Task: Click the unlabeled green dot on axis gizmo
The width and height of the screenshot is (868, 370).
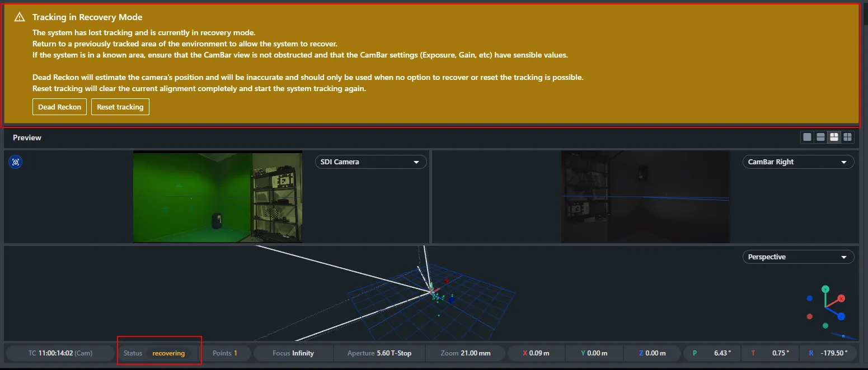Action: click(825, 326)
